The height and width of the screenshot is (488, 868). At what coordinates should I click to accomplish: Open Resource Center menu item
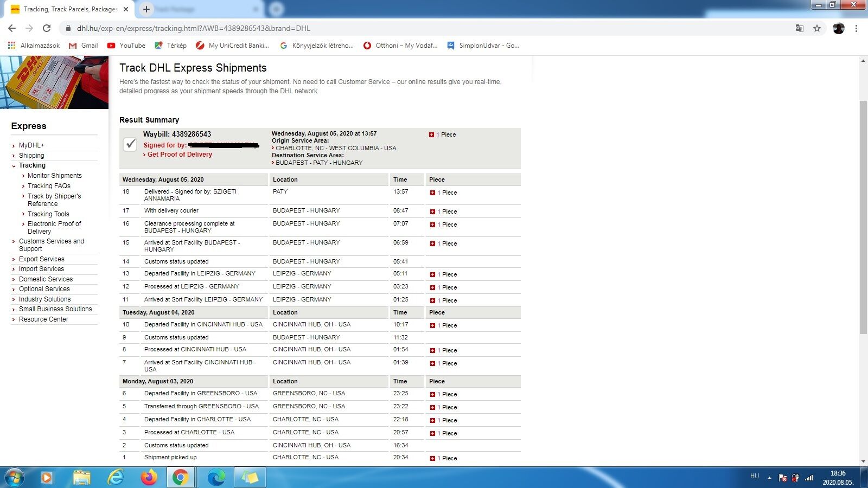(x=43, y=319)
